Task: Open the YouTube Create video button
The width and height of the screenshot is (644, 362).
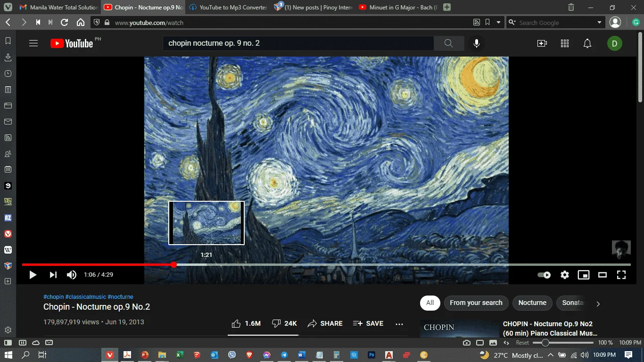Action: [x=542, y=43]
